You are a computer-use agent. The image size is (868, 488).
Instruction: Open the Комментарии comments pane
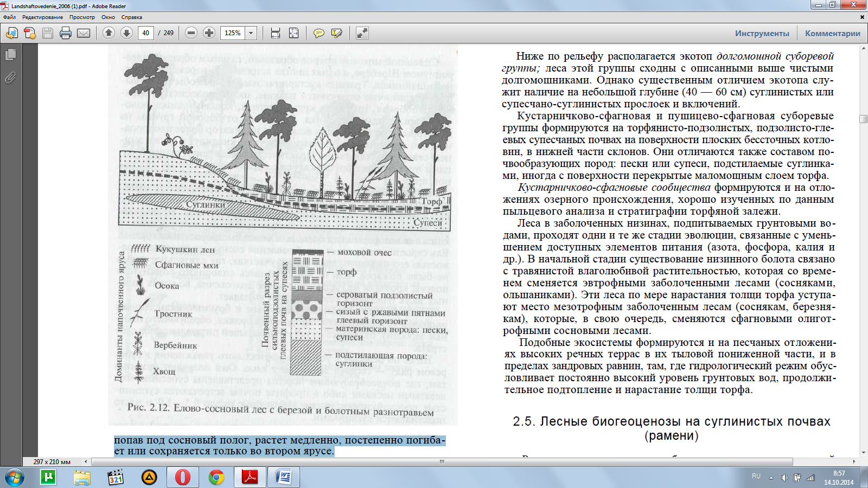tap(833, 34)
